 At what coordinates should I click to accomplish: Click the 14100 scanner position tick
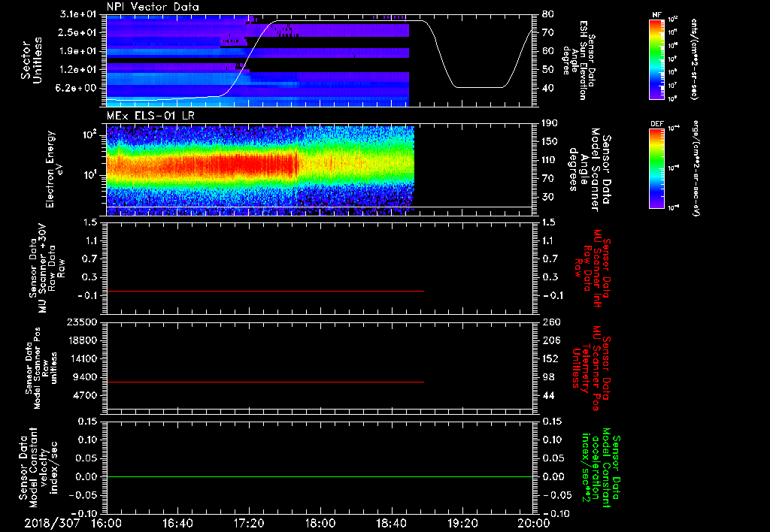coord(81,358)
